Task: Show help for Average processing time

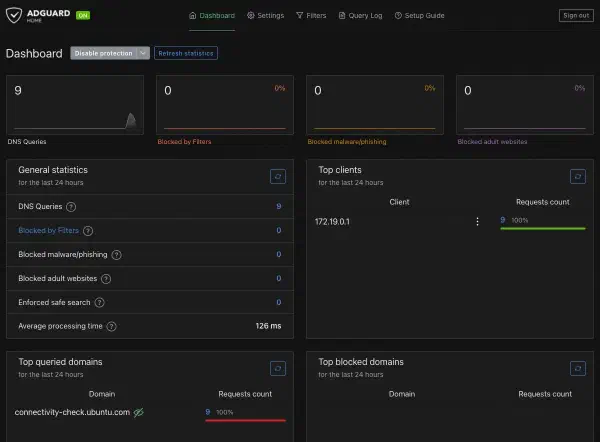Action: click(111, 326)
